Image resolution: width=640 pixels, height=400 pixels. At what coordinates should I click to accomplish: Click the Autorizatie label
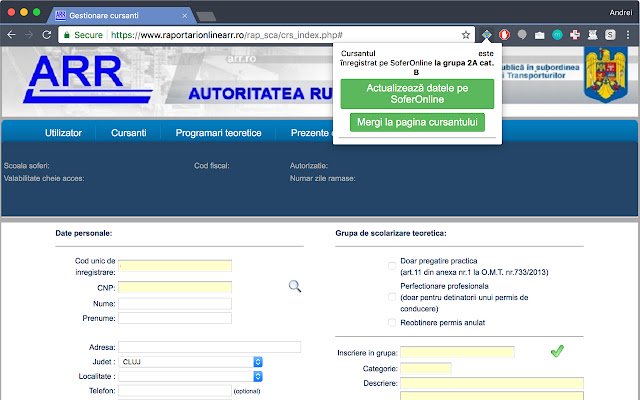pos(309,166)
